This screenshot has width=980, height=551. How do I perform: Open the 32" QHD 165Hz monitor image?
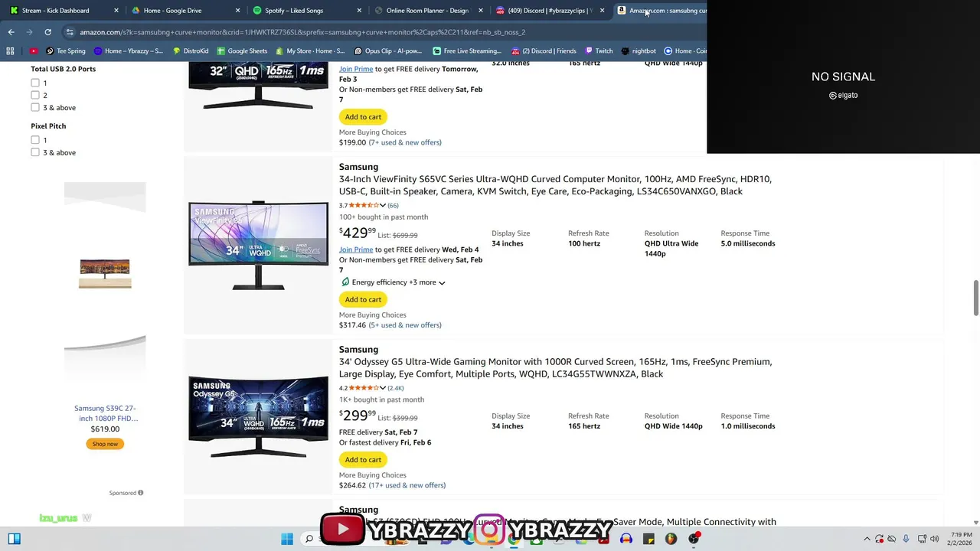(259, 86)
